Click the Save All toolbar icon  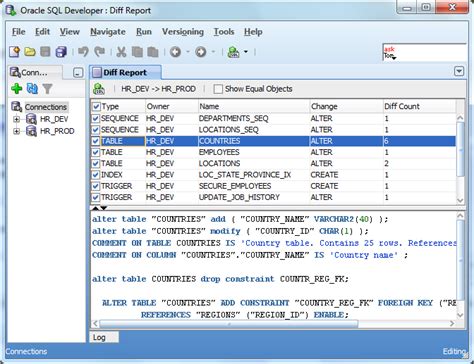(x=61, y=52)
